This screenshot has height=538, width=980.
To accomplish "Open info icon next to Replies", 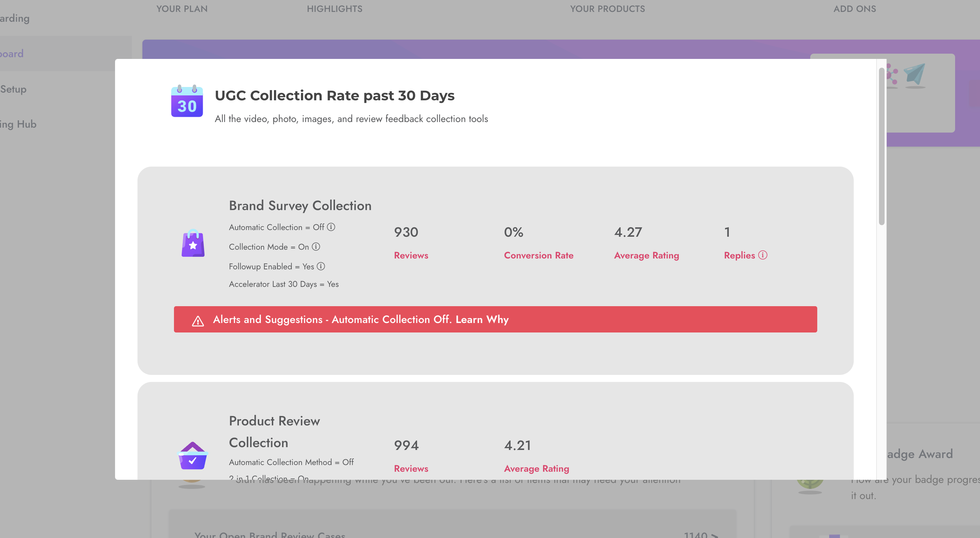I will tap(763, 255).
